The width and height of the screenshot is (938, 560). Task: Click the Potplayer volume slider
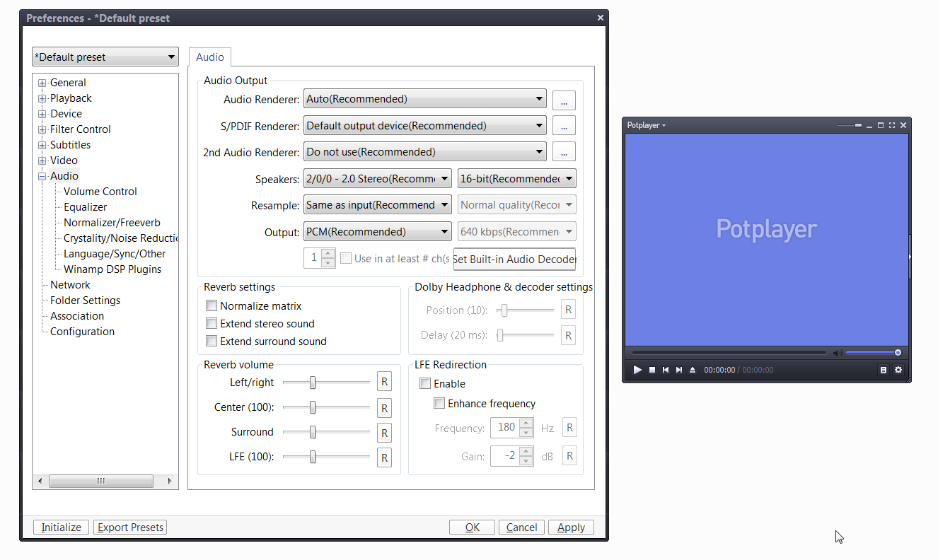(874, 353)
